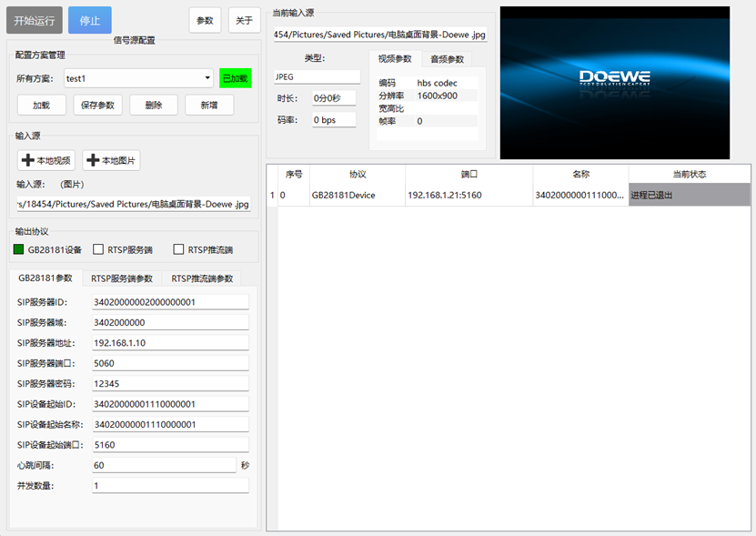756x536 pixels.
Task: Click the 本地视频 add local video button
Action: point(45,161)
